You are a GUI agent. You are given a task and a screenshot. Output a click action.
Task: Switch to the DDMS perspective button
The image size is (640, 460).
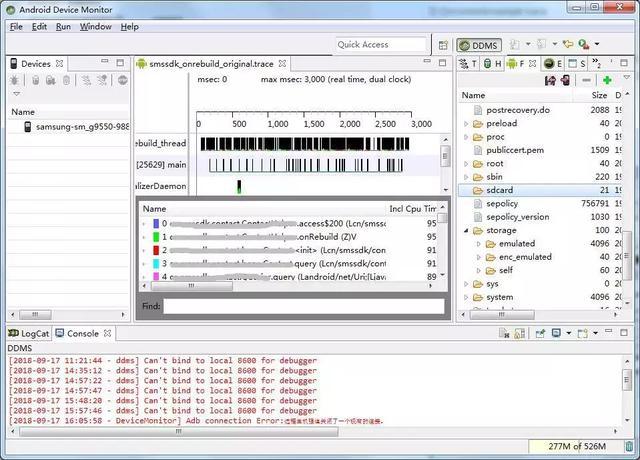pos(479,45)
